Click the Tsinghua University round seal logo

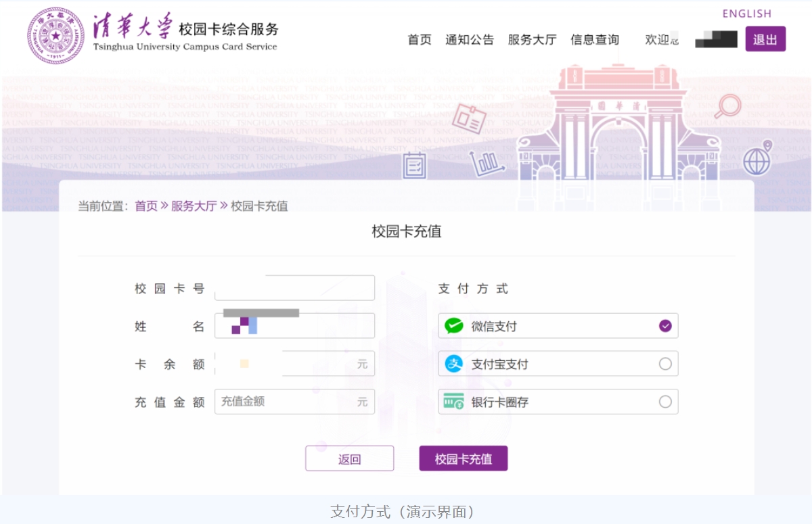55,36
